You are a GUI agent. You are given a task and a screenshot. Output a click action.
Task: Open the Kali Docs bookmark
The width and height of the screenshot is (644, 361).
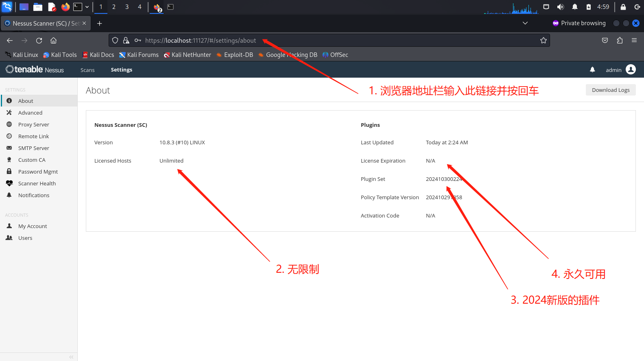coord(98,55)
